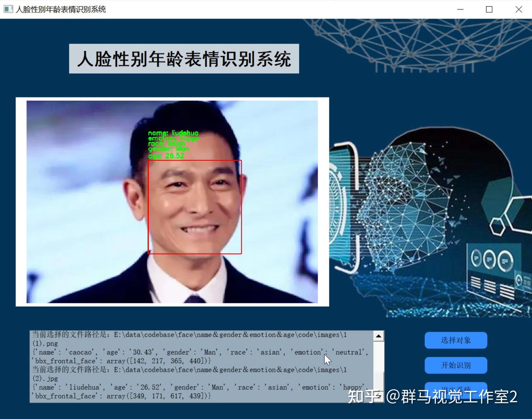Click the 选择对象 button
This screenshot has width=532, height=419.
456,340
